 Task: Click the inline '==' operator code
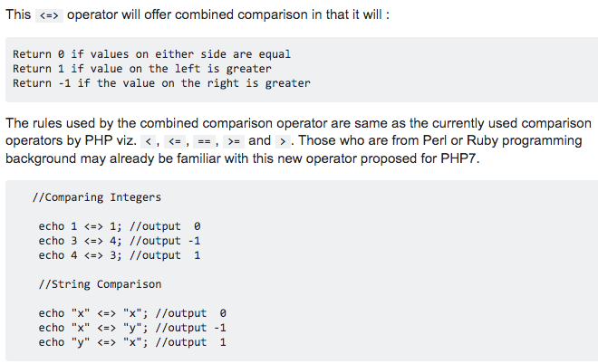coord(206,141)
